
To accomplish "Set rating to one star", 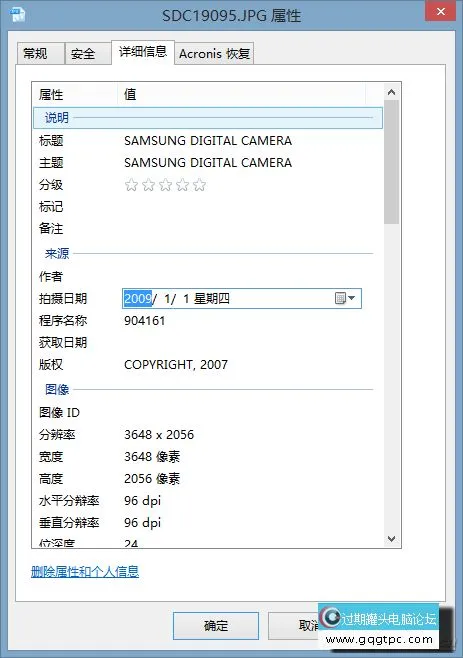I will point(131,185).
